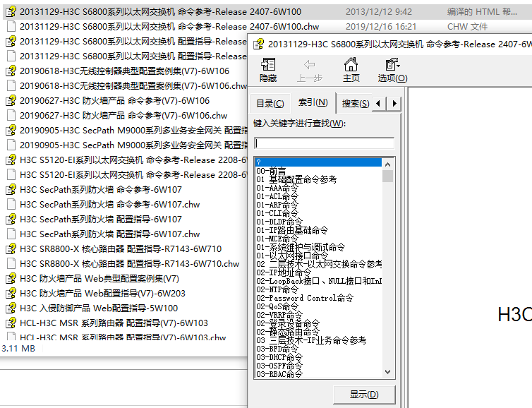Click file icon of SecPath 命令参考-6W107.chw
Screen dimensions: 532x408
[x=11, y=204]
